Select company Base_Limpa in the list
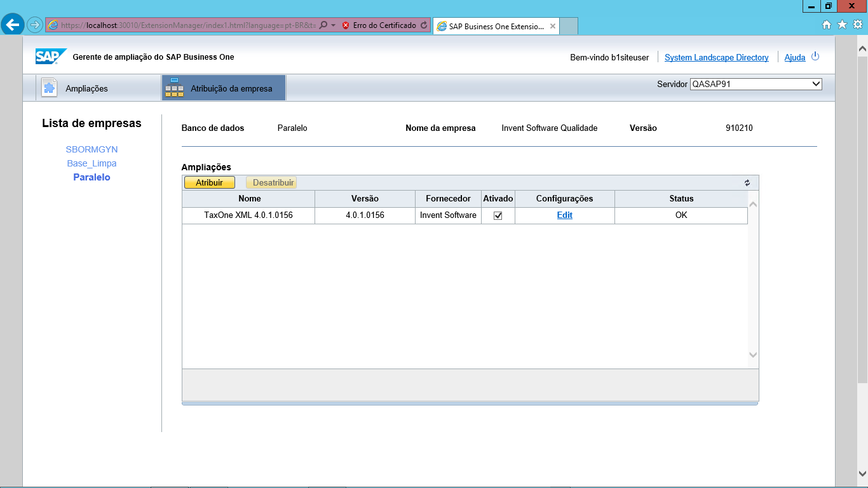Screen dimensions: 868x488 pos(92,163)
